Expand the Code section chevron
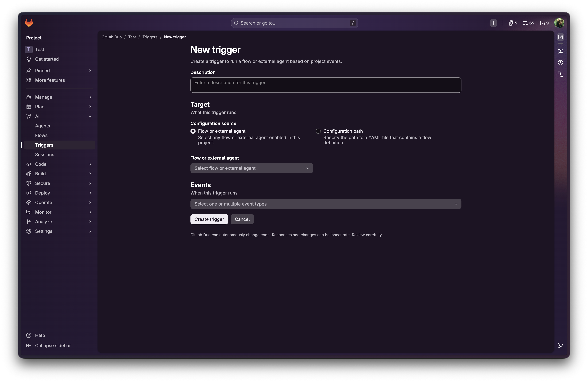The width and height of the screenshot is (588, 382). point(90,164)
